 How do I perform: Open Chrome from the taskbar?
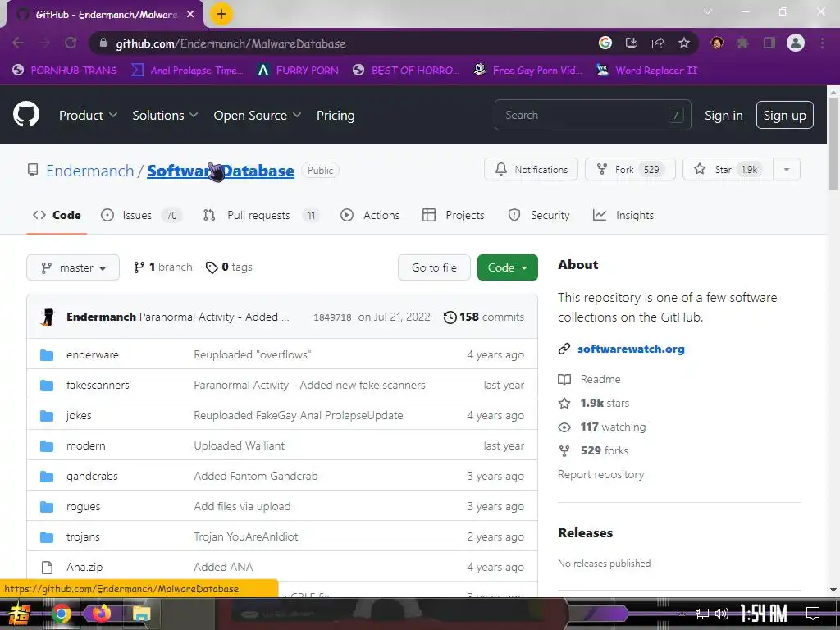pyautogui.click(x=61, y=614)
